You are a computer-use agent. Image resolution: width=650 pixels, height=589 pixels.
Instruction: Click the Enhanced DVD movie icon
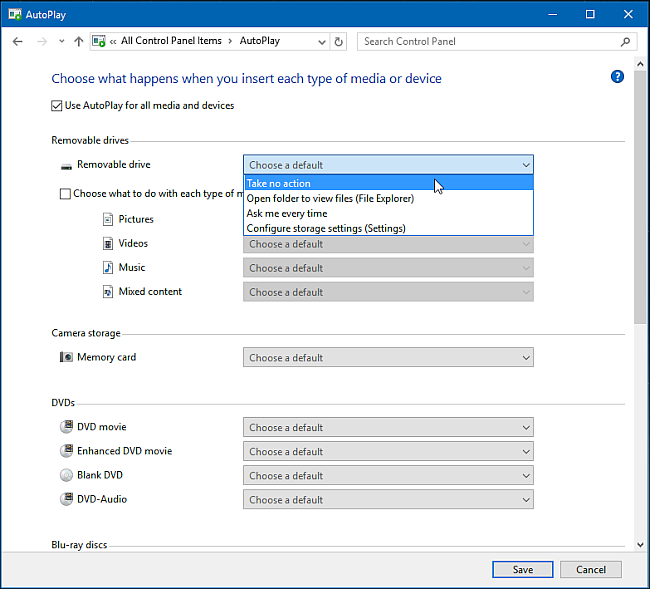pos(66,451)
